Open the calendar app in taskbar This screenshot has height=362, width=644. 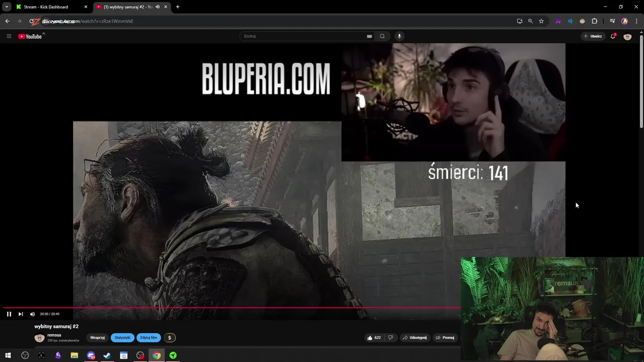[124, 355]
